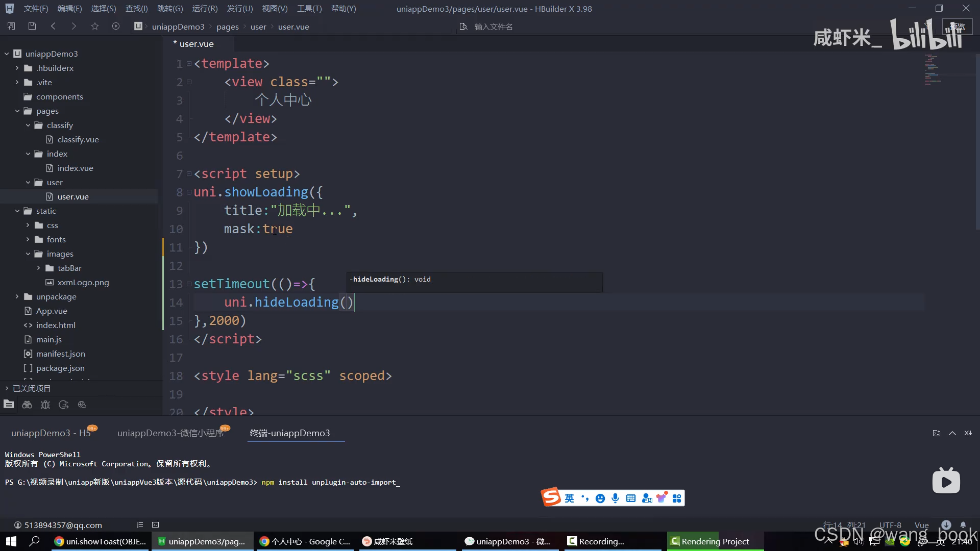The height and width of the screenshot is (551, 980).
Task: Collapse the uniappDemo3 project root
Action: 7,54
